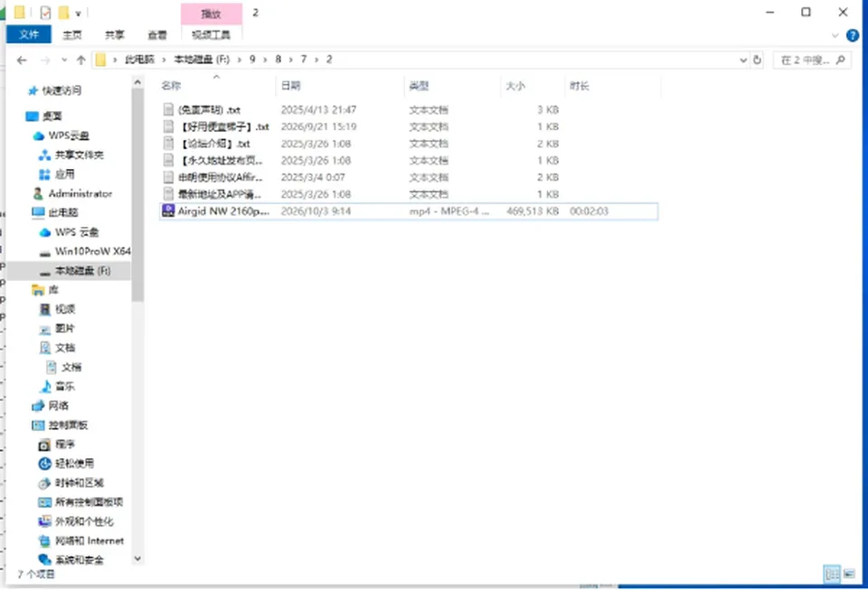Click the Properties icon in the title bar
This screenshot has width=868, height=590.
[45, 12]
